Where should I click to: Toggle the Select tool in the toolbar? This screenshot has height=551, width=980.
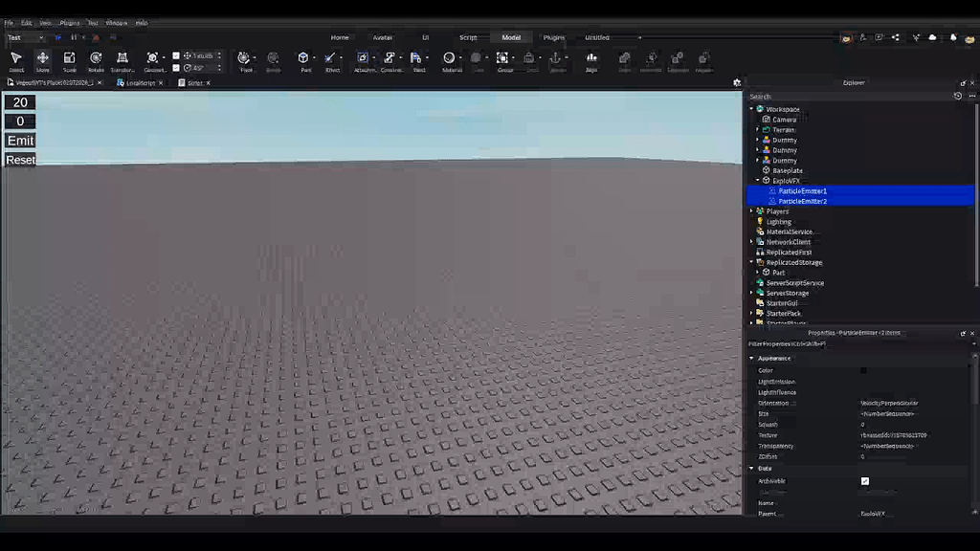15,59
